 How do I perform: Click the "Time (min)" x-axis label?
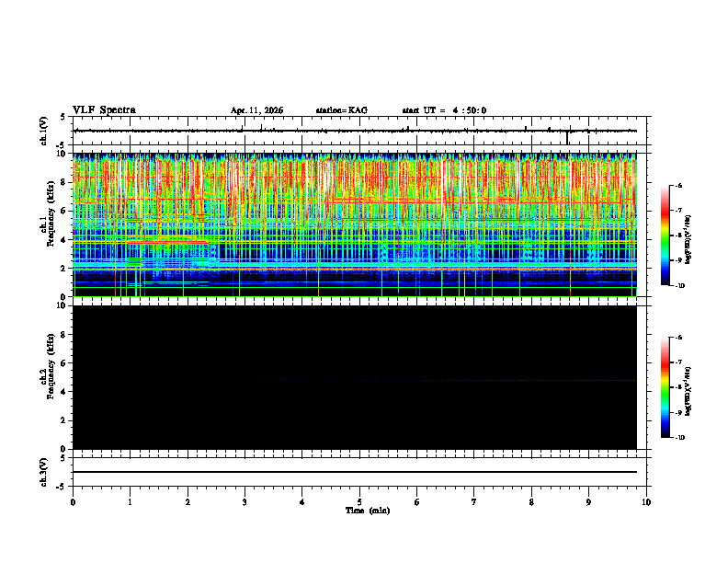point(368,511)
